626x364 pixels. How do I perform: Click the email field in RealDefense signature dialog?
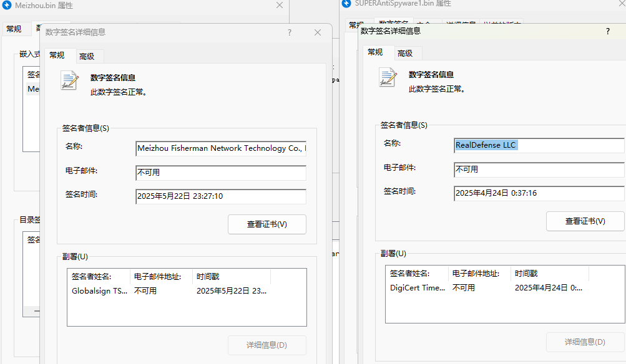[x=539, y=170]
